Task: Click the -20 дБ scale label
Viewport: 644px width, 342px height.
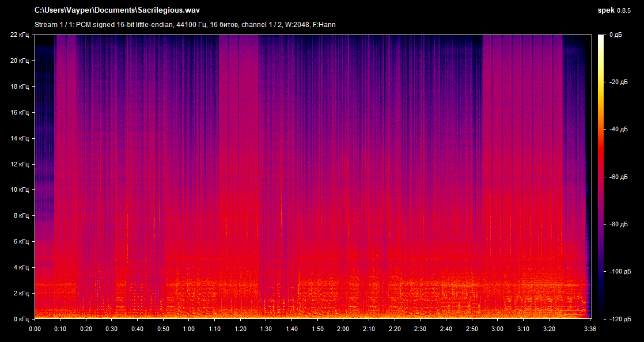Action: 618,82
